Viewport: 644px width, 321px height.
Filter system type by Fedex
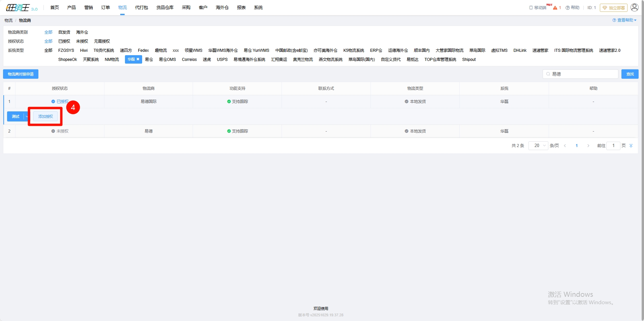coord(143,50)
